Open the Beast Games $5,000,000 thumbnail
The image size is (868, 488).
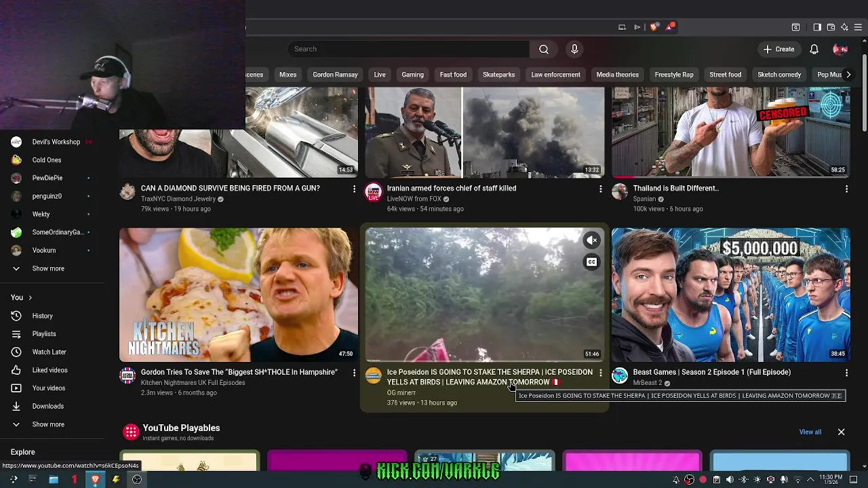click(x=731, y=295)
